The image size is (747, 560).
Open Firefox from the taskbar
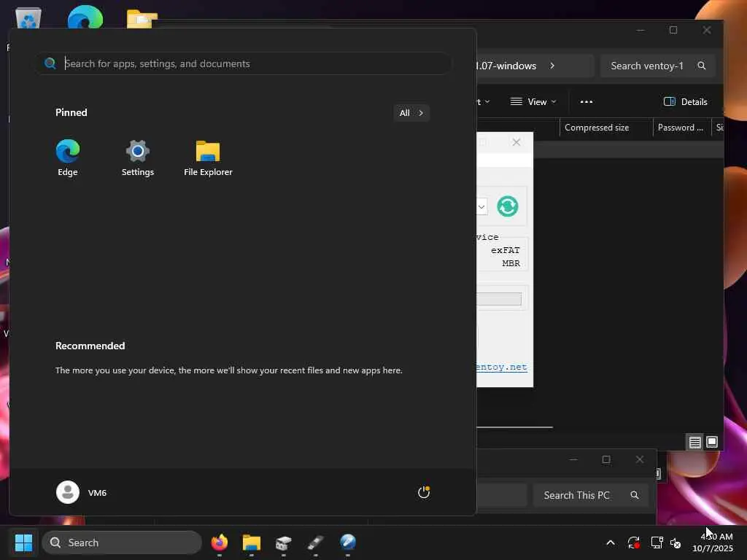tap(219, 542)
